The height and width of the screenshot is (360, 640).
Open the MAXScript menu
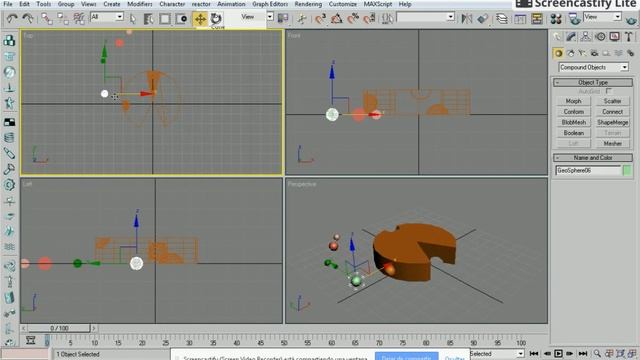click(378, 4)
